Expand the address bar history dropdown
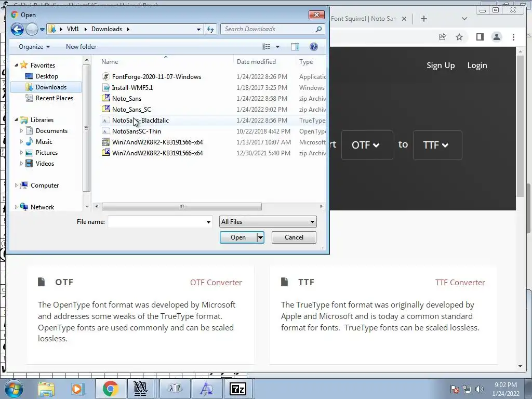 click(x=199, y=29)
